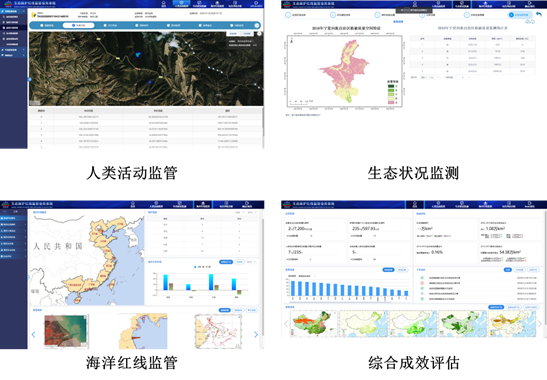
Task: Click the red status icon in 综合成效评估 list
Action: (x=422, y=283)
